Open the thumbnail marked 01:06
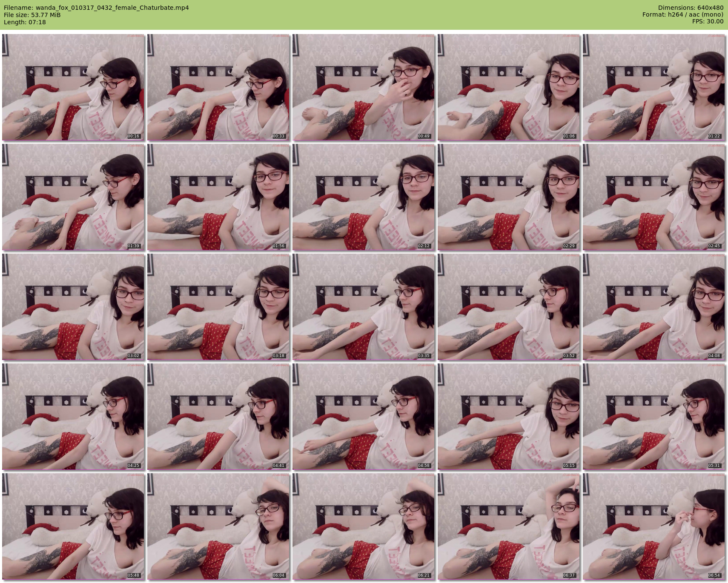The image size is (728, 583). tap(509, 87)
